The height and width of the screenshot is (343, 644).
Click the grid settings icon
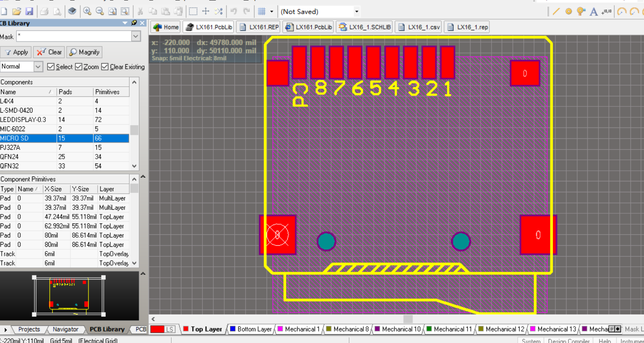click(x=261, y=11)
